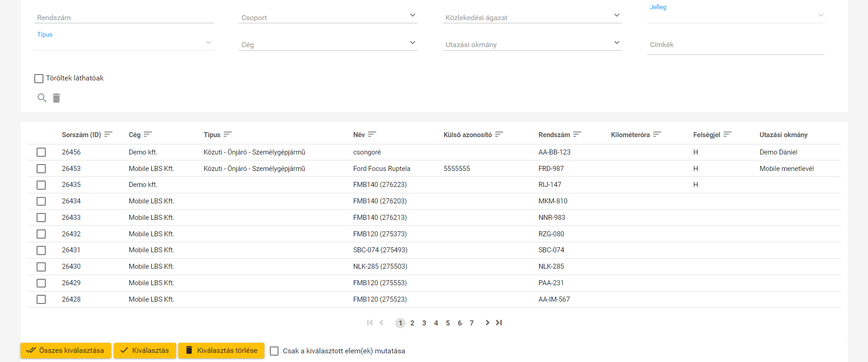
Task: Sort by Sorszám (ID) column icon
Action: (108, 134)
